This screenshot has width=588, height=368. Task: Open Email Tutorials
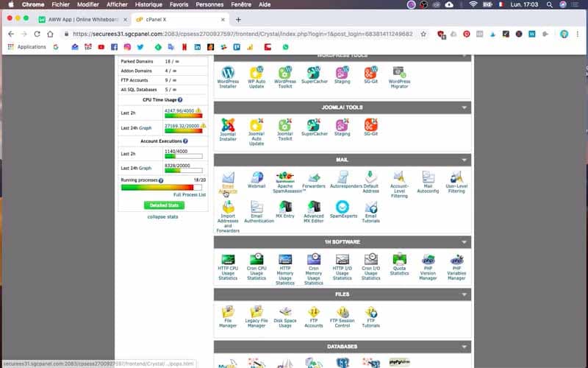pos(371,213)
